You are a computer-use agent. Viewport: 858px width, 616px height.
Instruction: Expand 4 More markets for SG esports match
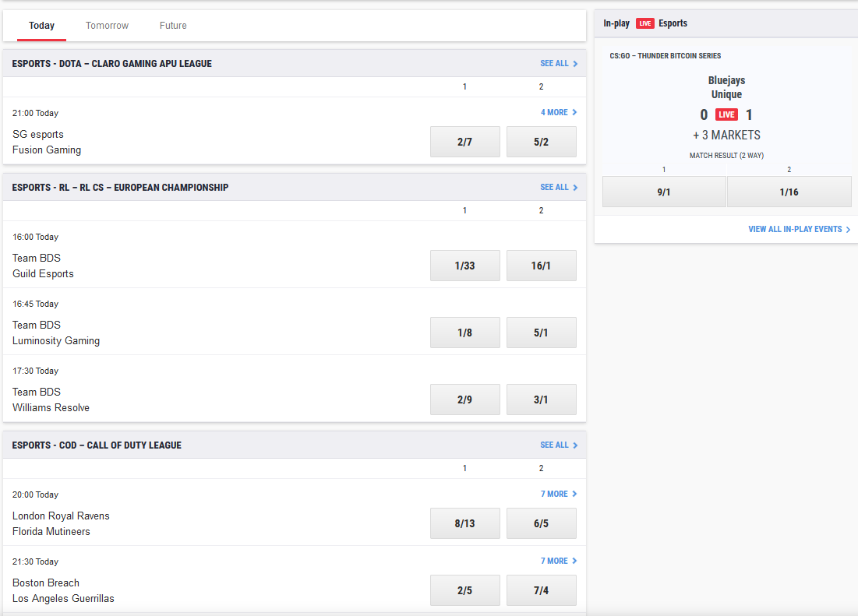point(559,112)
